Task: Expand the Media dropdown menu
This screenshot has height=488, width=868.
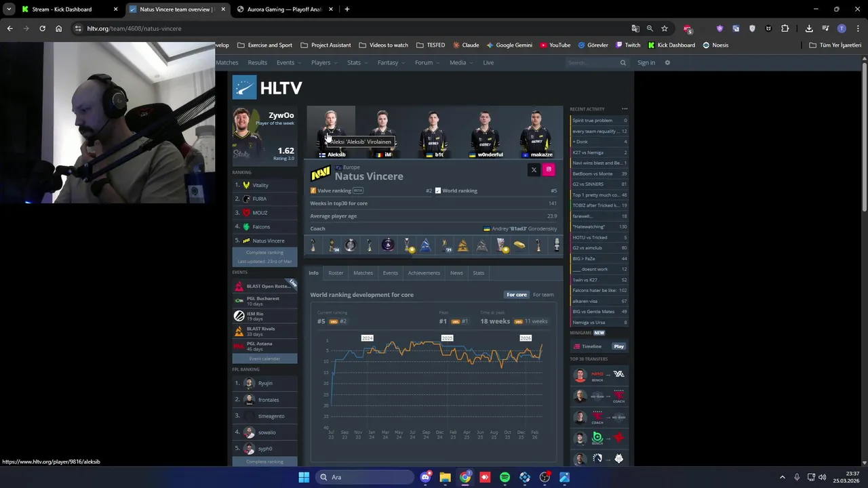Action: click(460, 62)
